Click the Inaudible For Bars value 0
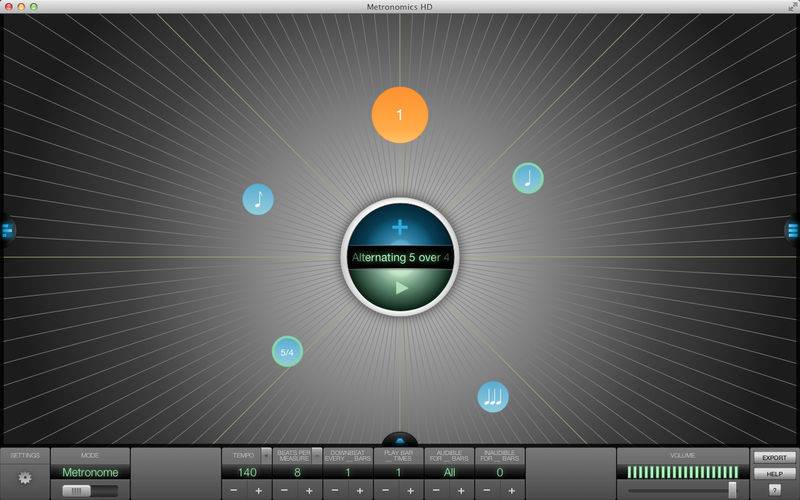Screen dimensions: 800x500 [x=500, y=472]
